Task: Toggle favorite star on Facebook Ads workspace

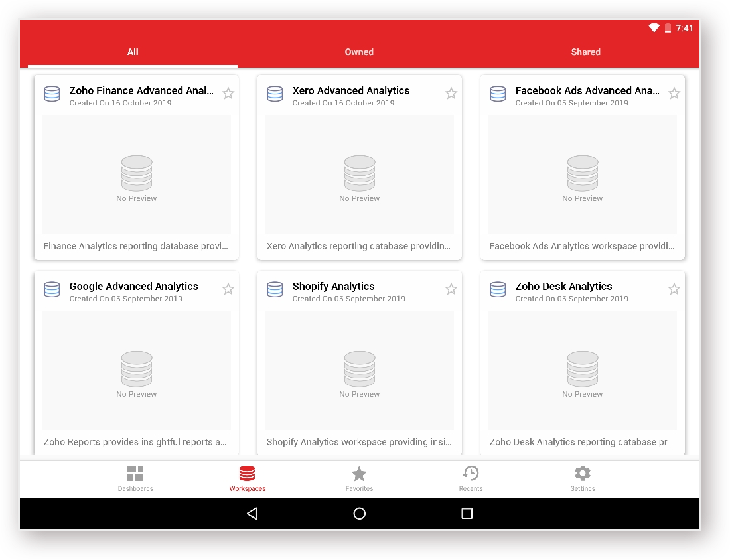Action: point(674,94)
